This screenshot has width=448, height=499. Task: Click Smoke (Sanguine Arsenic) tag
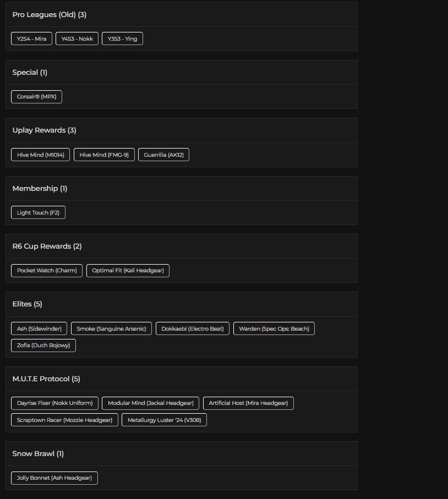tap(111, 328)
